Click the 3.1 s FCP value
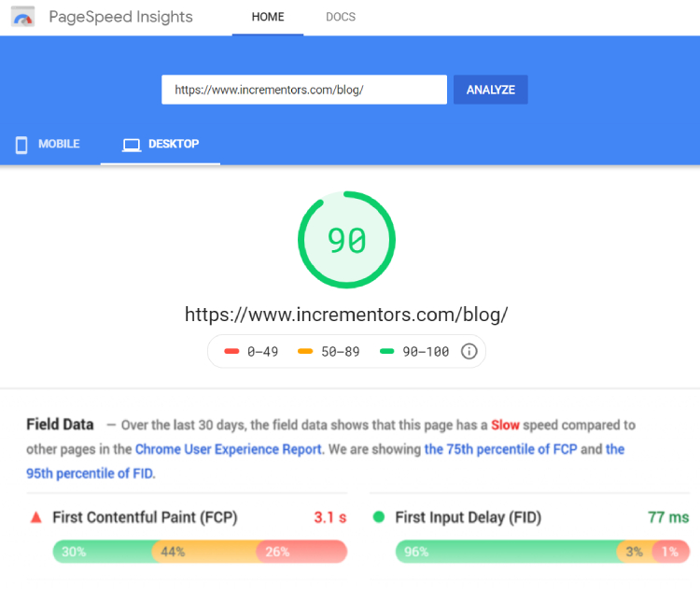Image resolution: width=700 pixels, height=589 pixels. tap(329, 517)
